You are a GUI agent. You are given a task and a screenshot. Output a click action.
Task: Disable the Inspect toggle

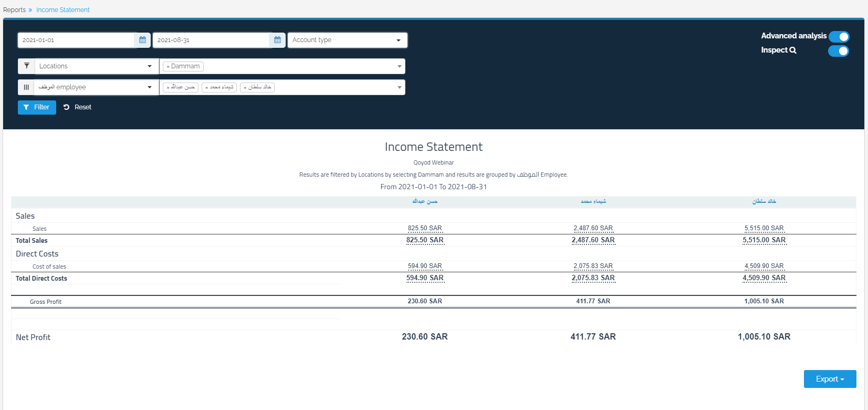pyautogui.click(x=839, y=51)
